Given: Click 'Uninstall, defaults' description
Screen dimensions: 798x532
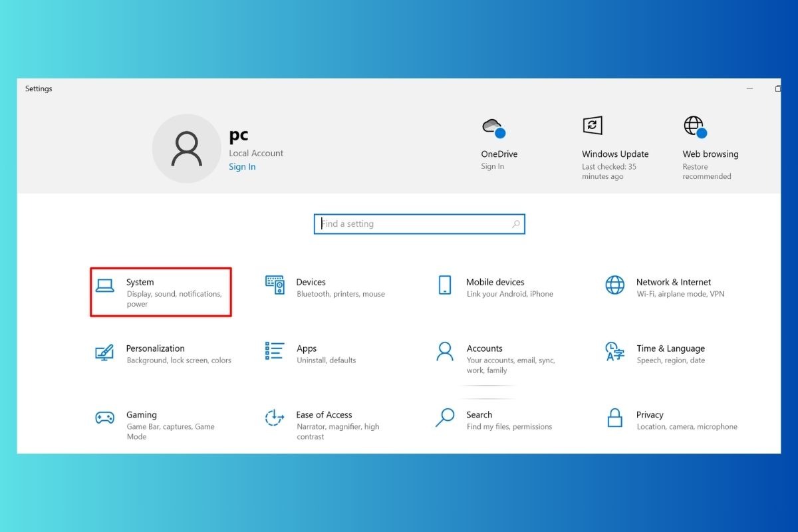Looking at the screenshot, I should click(327, 360).
